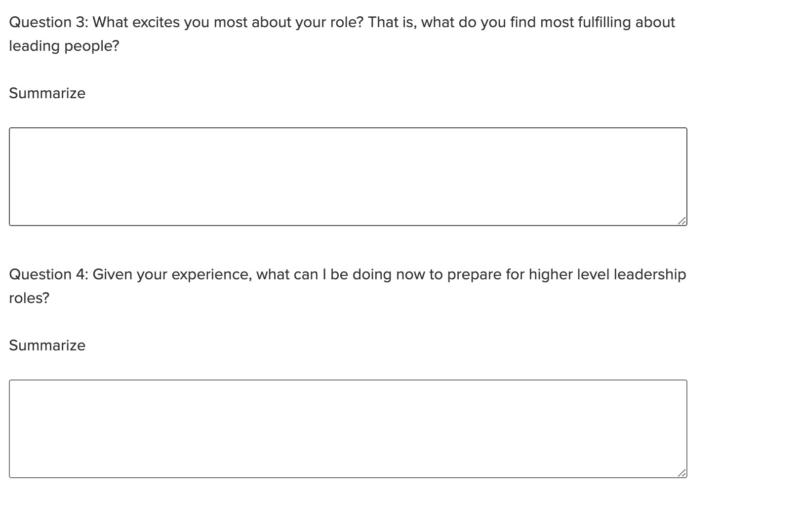Click the top edge of the first answer box
Screen dimensions: 800x532
(346, 127)
